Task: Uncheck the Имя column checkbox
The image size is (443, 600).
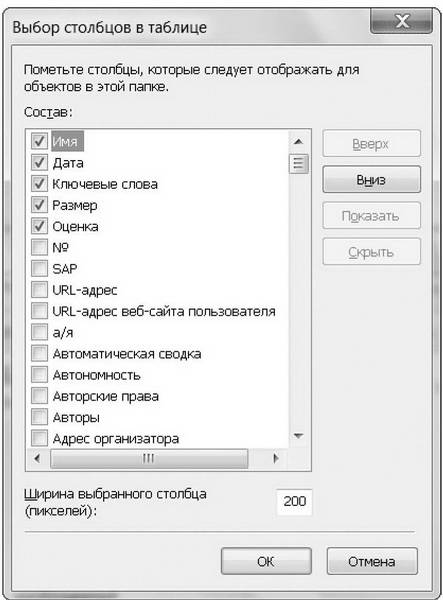Action: (x=39, y=141)
